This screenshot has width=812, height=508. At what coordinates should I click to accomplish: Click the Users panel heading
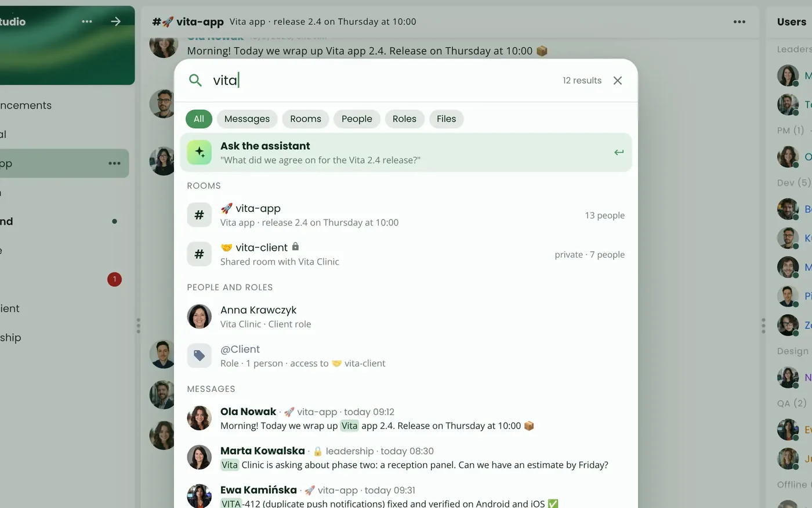tap(792, 22)
